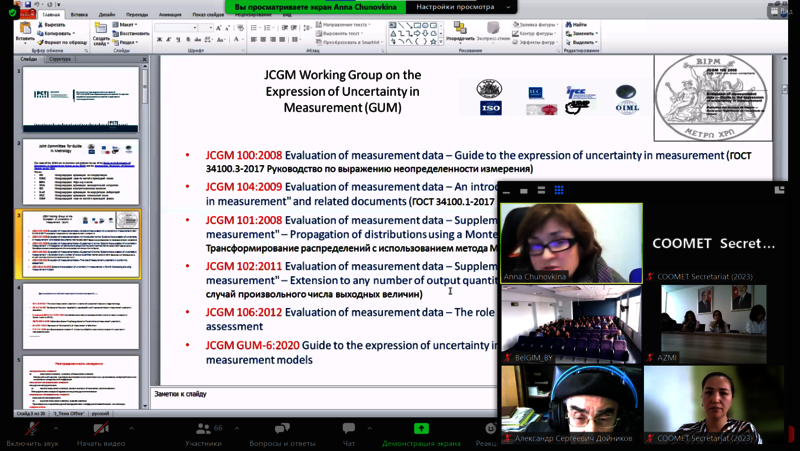
Task: Click the numbered list icon
Action: click(267, 28)
